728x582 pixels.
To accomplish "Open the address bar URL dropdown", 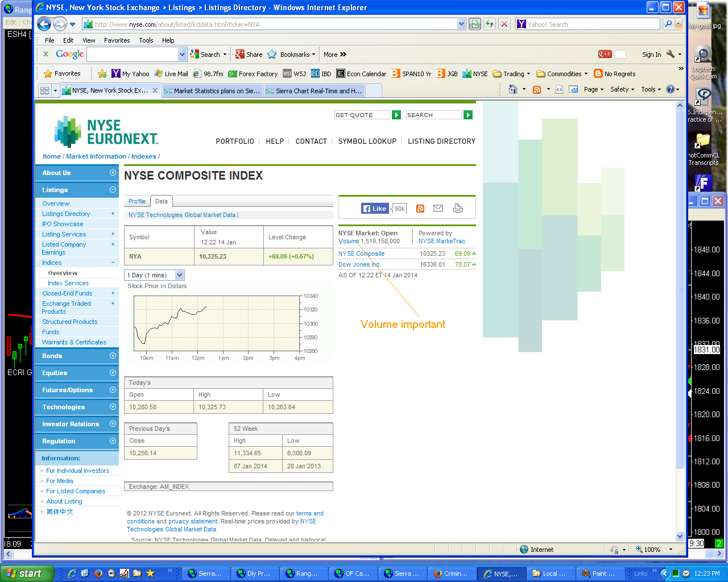I will pos(461,24).
